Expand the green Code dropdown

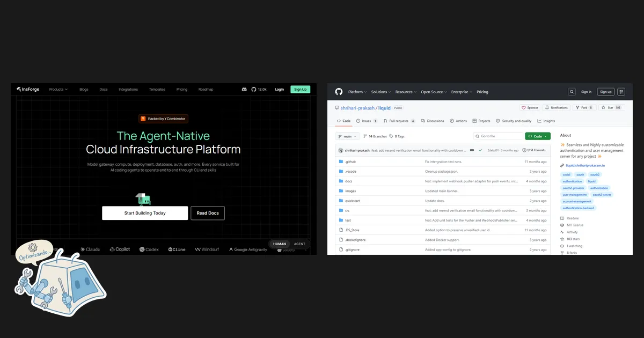[538, 136]
